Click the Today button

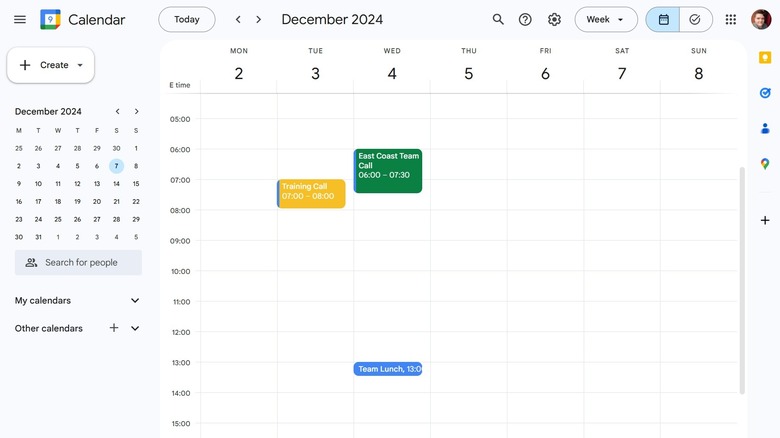[187, 19]
